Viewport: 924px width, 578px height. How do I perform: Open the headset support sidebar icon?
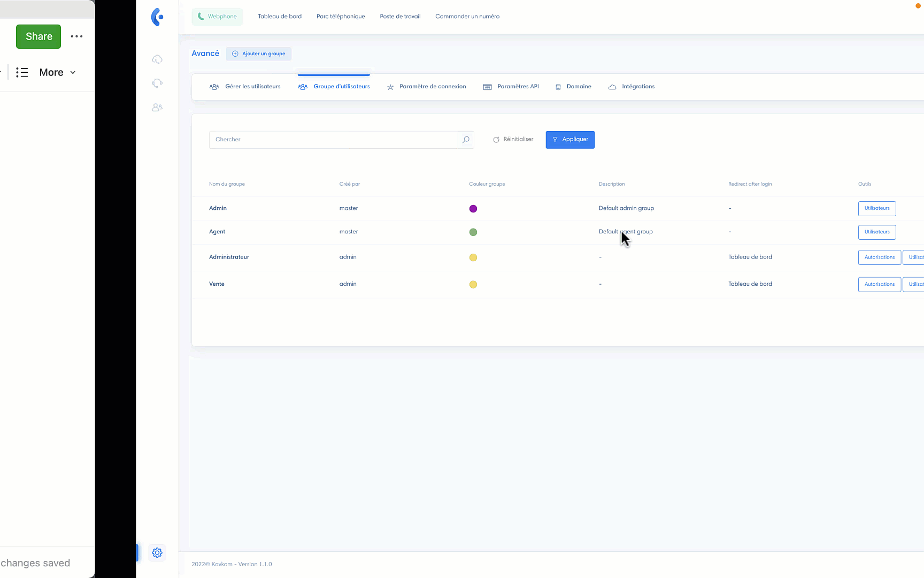coord(157,83)
